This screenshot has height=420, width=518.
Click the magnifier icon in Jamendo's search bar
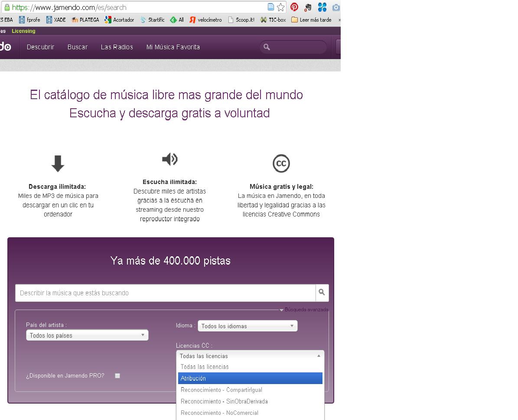(x=322, y=293)
